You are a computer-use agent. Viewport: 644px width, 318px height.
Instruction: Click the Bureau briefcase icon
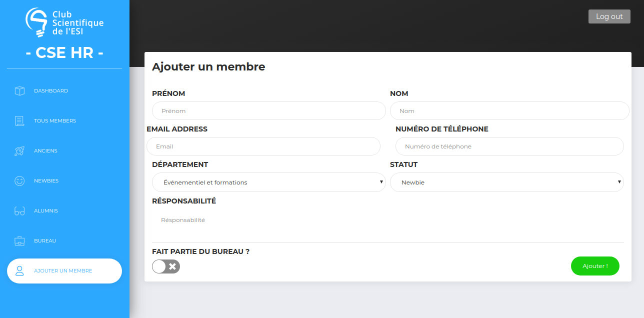pos(19,241)
